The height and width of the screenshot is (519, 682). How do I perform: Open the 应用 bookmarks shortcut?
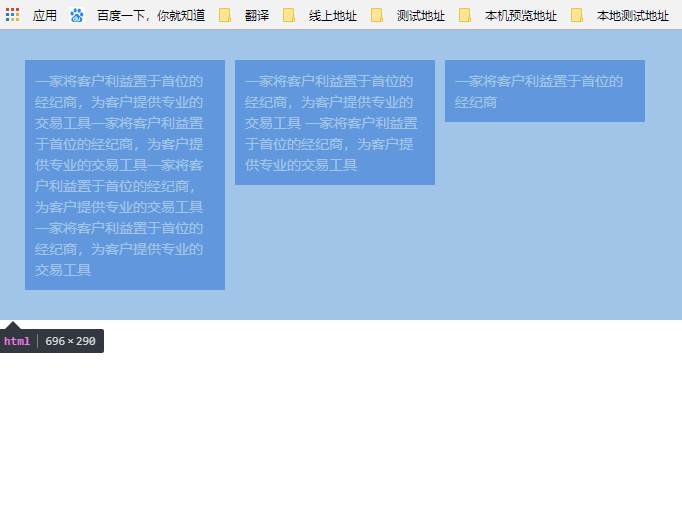44,16
